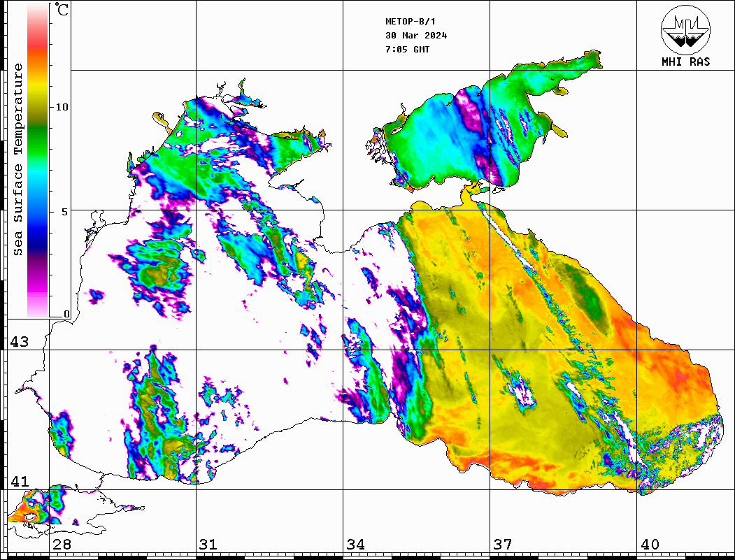Click the time '7:05 GMT'
Image resolution: width=735 pixels, height=560 pixels.
pyautogui.click(x=407, y=49)
